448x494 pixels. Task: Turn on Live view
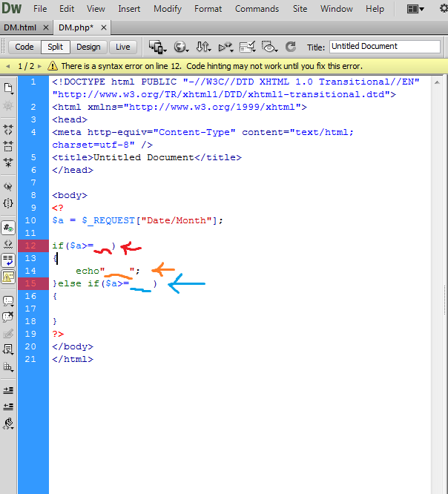[123, 47]
